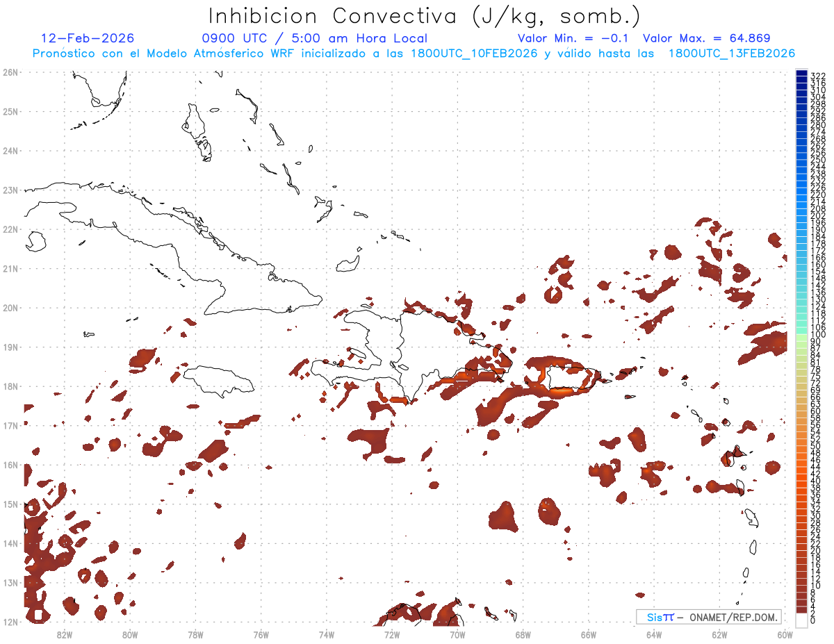Click the "13N" latitude label
Viewport: 834px width, 644px height.
coord(10,582)
